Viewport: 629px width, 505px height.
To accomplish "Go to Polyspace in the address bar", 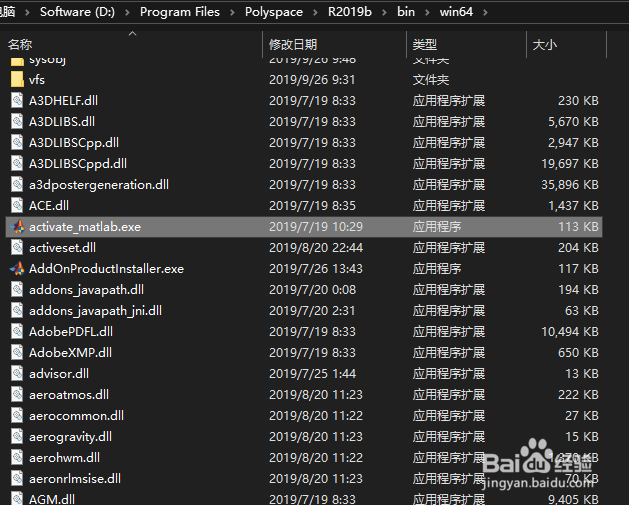I will tap(274, 12).
